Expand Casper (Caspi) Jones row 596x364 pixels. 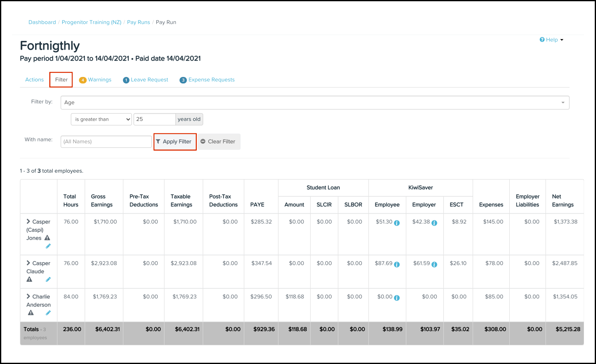pos(28,221)
